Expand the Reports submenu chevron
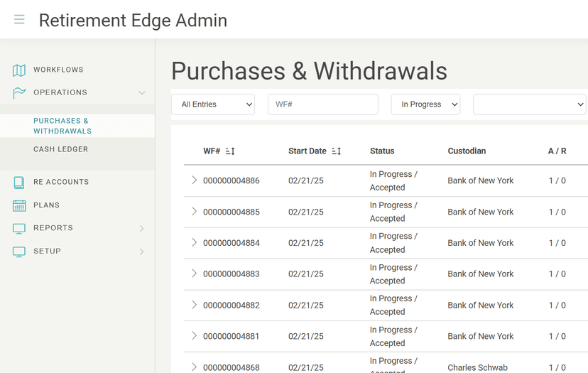Viewport: 588px width, 373px height. (142, 229)
